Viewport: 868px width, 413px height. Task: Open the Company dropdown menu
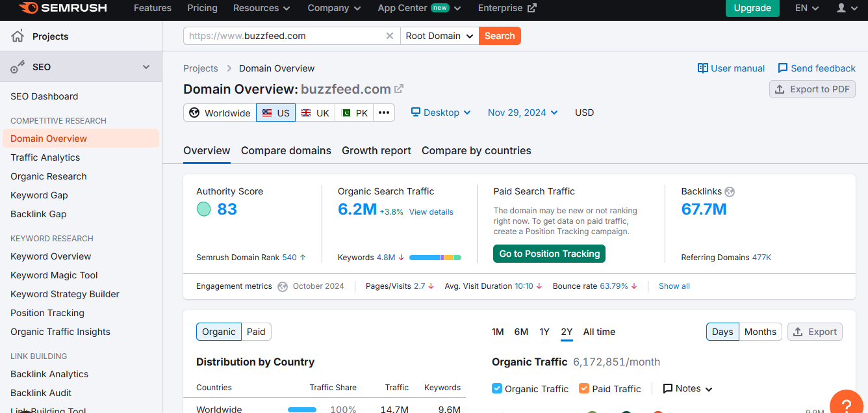pos(334,8)
